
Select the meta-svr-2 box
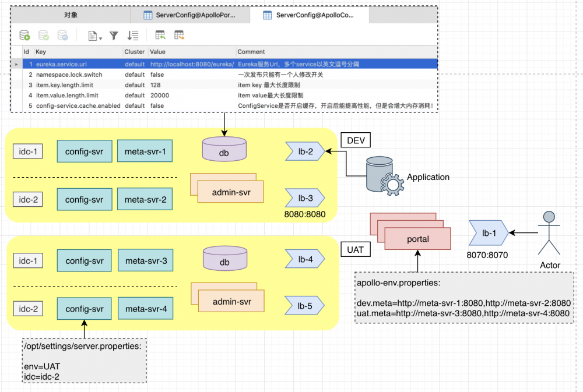pyautogui.click(x=145, y=200)
